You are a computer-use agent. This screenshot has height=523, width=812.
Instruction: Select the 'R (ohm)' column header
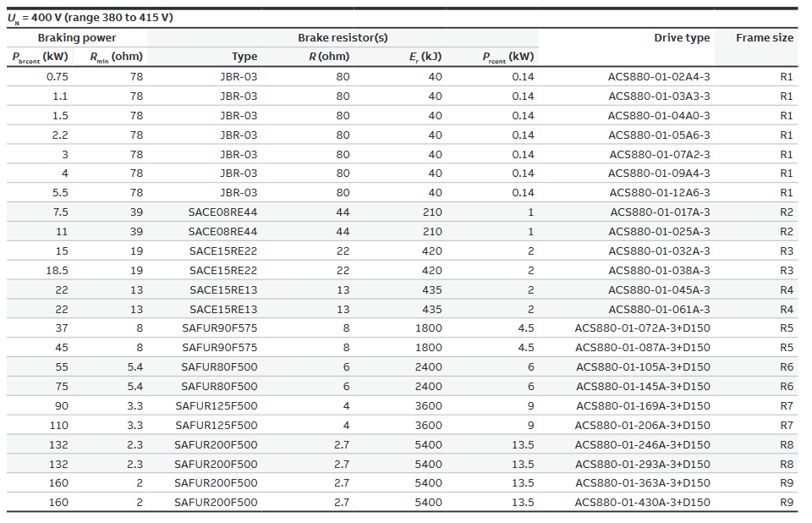click(x=329, y=57)
